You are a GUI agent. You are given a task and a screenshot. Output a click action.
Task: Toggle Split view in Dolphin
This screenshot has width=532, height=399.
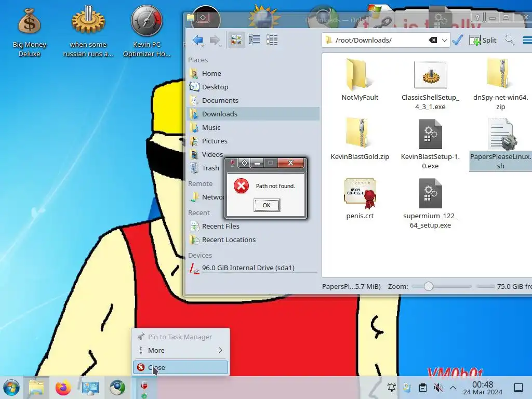click(483, 40)
